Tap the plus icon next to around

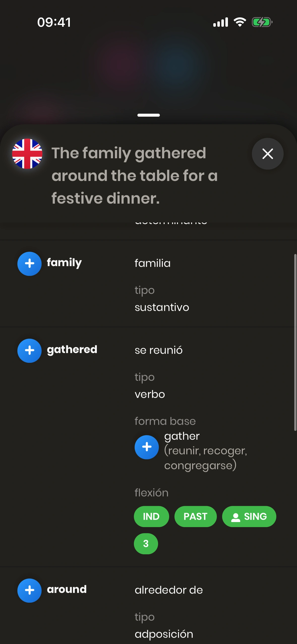29,590
